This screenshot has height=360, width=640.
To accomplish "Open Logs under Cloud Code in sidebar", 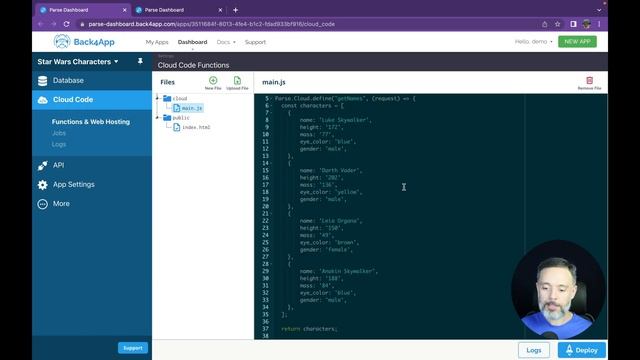I will pos(59,144).
